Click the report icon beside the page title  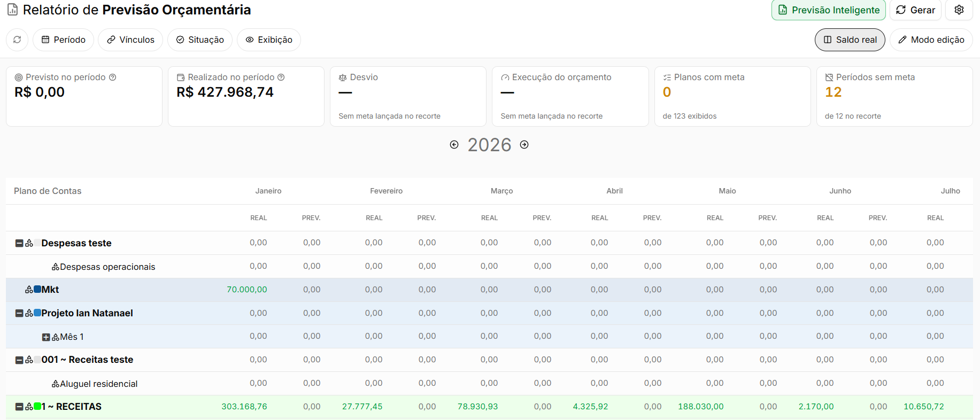12,10
